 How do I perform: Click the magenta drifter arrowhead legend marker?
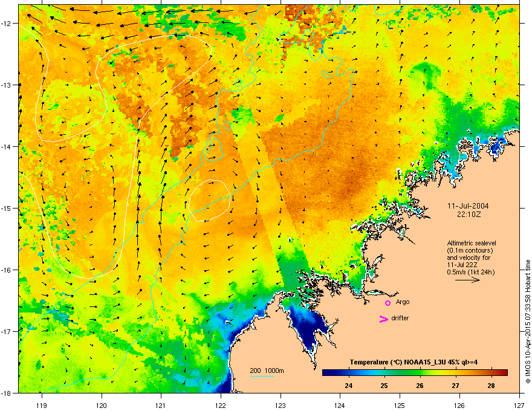pyautogui.click(x=384, y=319)
